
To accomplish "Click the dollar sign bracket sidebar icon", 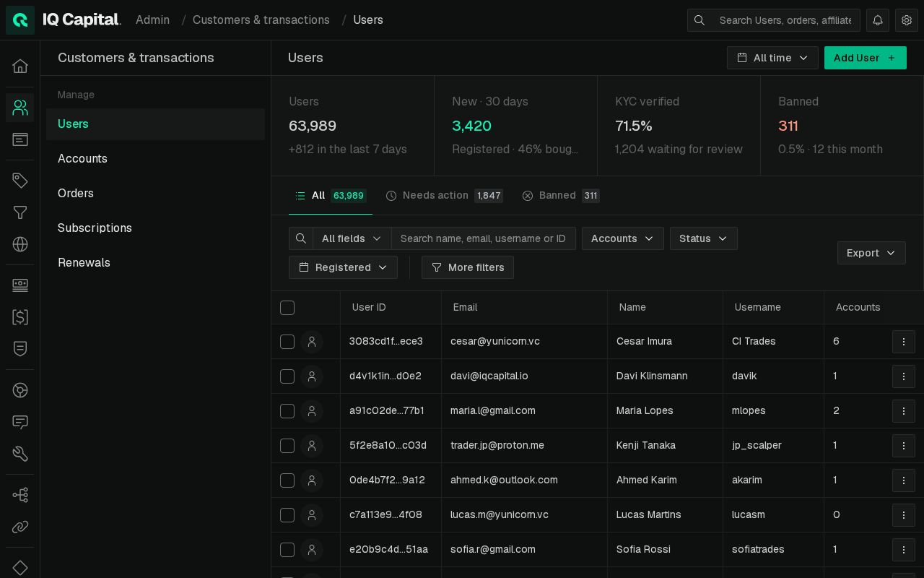I will (20, 316).
